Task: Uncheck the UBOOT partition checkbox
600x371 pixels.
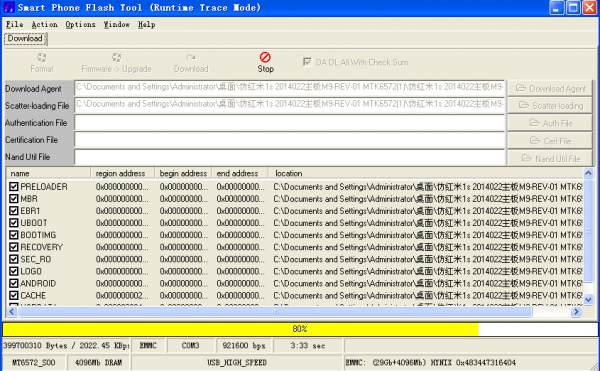Action: tap(14, 223)
